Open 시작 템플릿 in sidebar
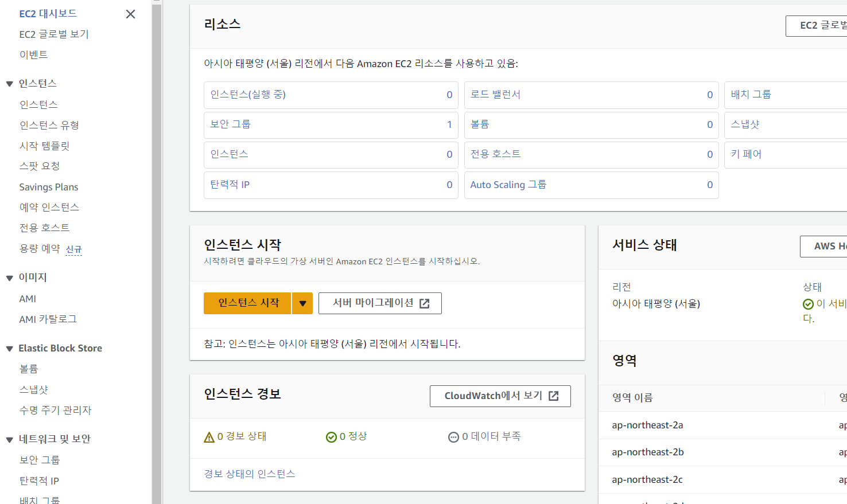This screenshot has height=504, width=847. (x=44, y=146)
